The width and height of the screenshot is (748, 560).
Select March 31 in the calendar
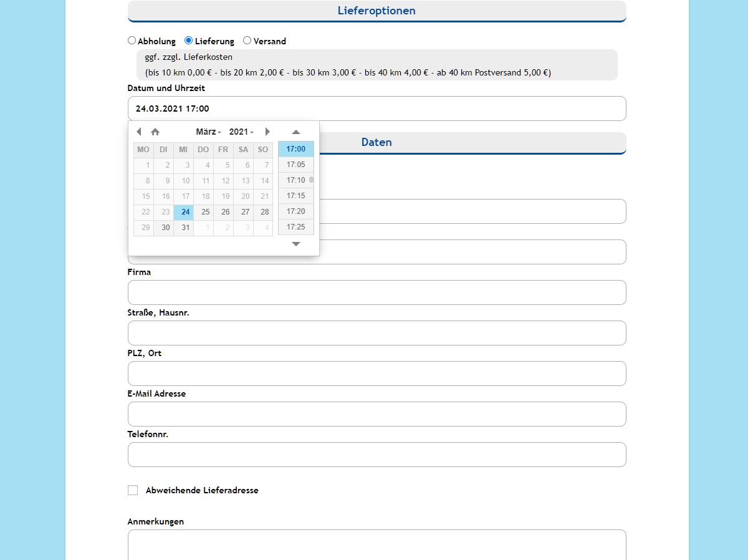pos(186,228)
